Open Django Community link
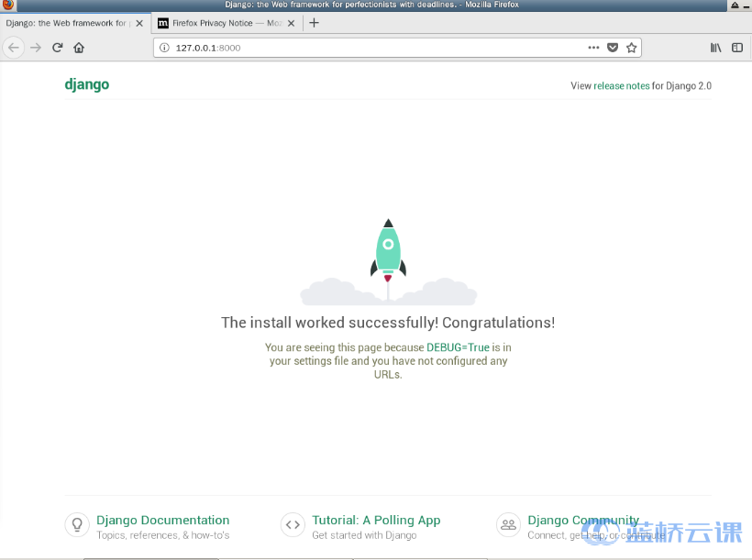Screen dimensions: 752x560 583,521
